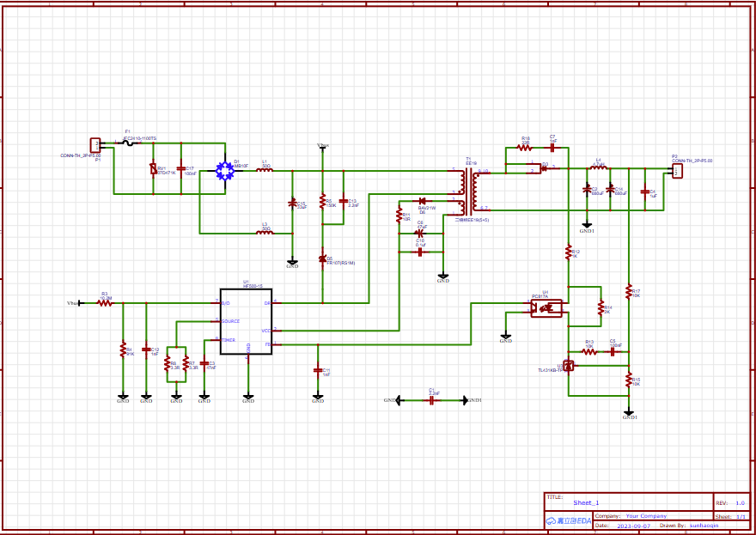756x535 pixels.
Task: Select connector P1 CONN-TH_2P
Action: tap(95, 145)
